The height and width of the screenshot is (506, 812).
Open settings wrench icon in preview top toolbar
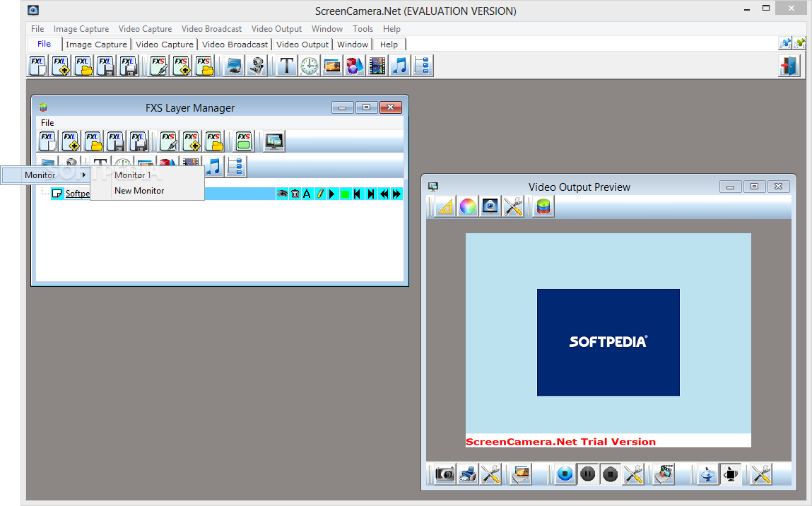(512, 206)
